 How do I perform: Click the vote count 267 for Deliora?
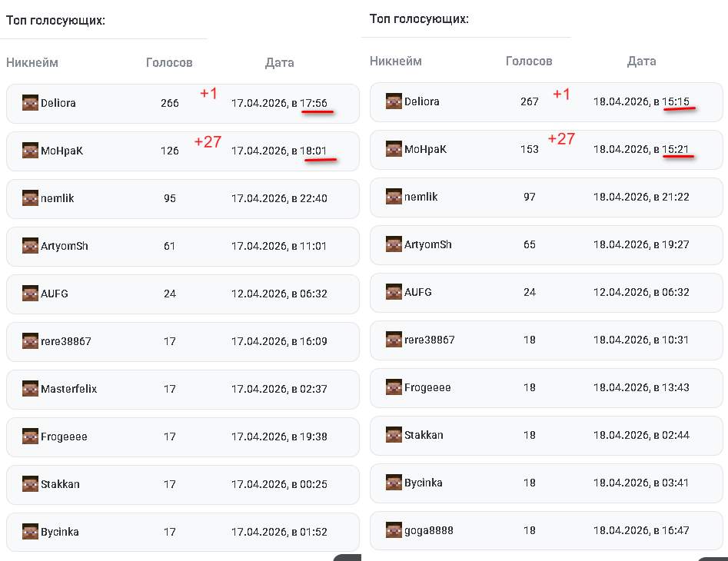[529, 101]
